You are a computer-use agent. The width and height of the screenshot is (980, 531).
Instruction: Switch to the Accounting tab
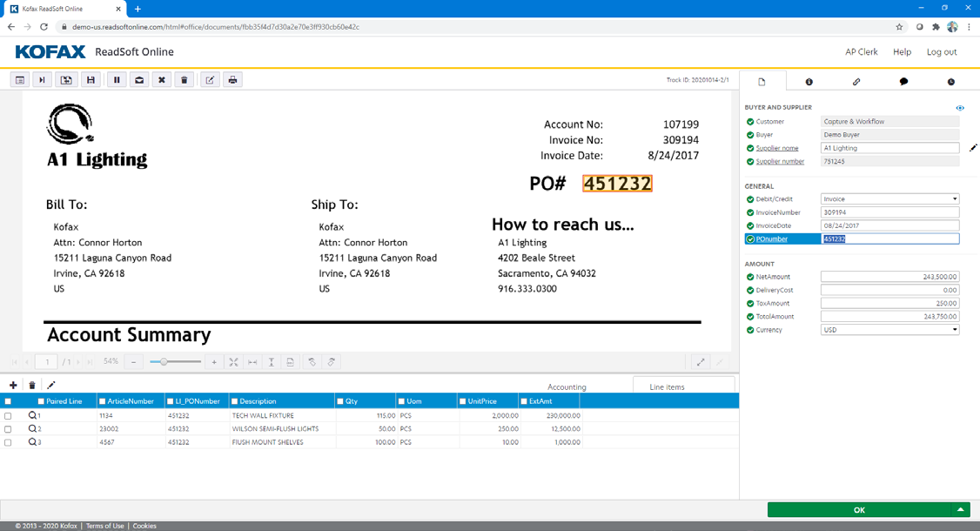567,387
